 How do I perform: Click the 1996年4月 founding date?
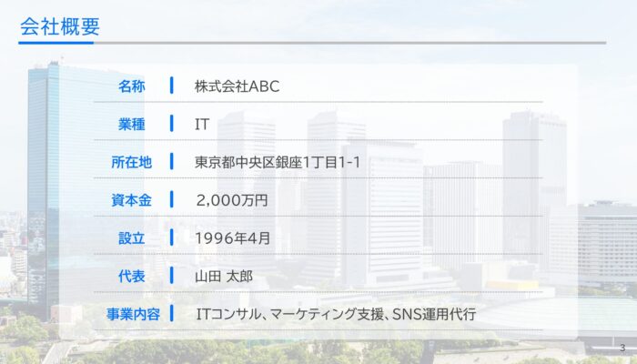click(x=232, y=238)
